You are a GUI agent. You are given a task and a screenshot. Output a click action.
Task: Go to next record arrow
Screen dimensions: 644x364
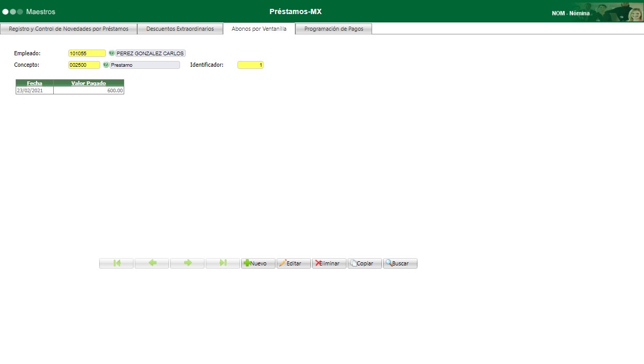point(187,263)
